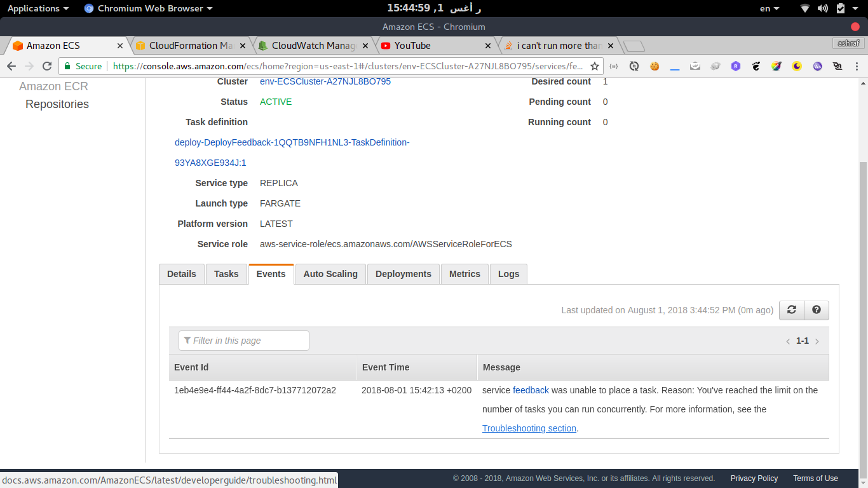Open Repositories in the sidebar
The height and width of the screenshot is (488, 868).
point(57,104)
